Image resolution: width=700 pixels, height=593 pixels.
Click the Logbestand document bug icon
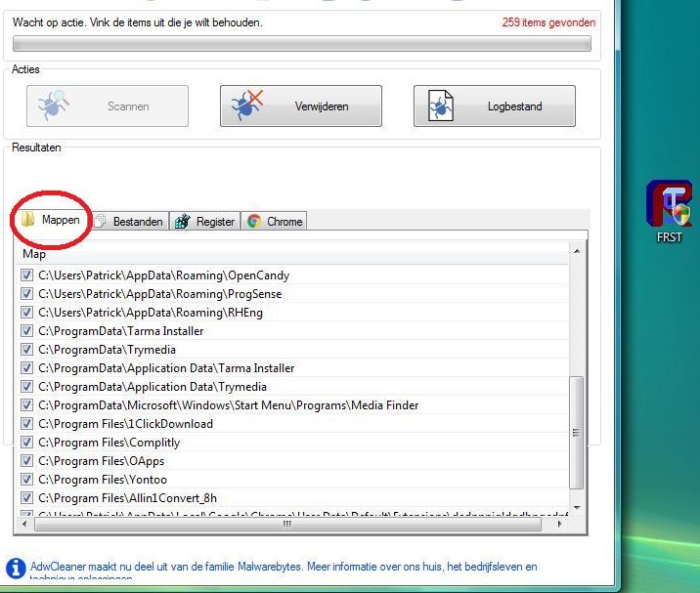click(441, 106)
